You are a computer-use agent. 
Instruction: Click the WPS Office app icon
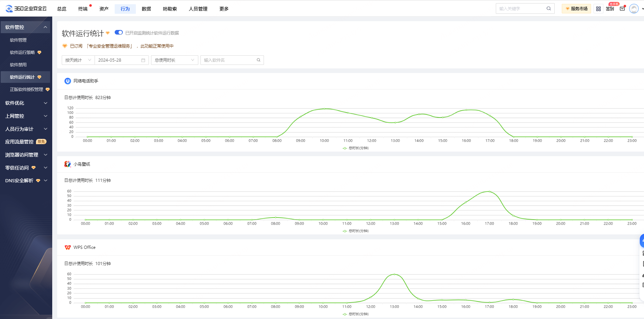(x=67, y=247)
